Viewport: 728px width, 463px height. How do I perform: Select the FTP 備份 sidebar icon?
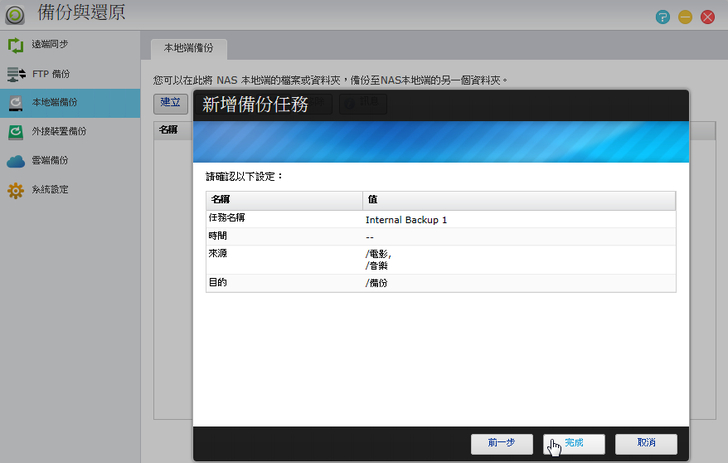coord(16,74)
